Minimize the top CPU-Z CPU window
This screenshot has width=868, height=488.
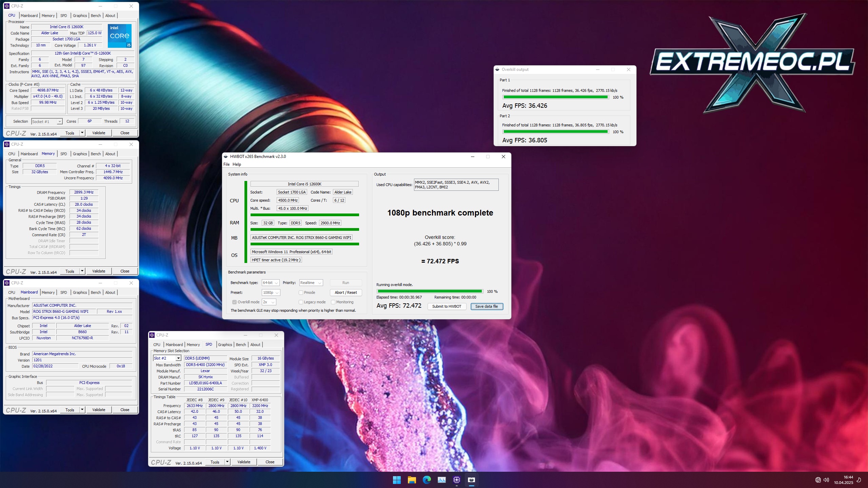click(x=100, y=6)
